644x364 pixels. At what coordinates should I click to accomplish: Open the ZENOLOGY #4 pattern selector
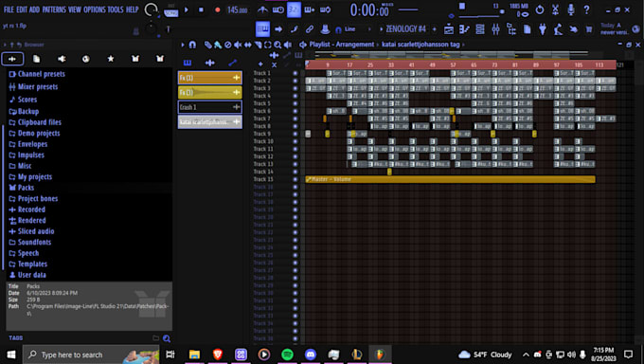tap(405, 29)
